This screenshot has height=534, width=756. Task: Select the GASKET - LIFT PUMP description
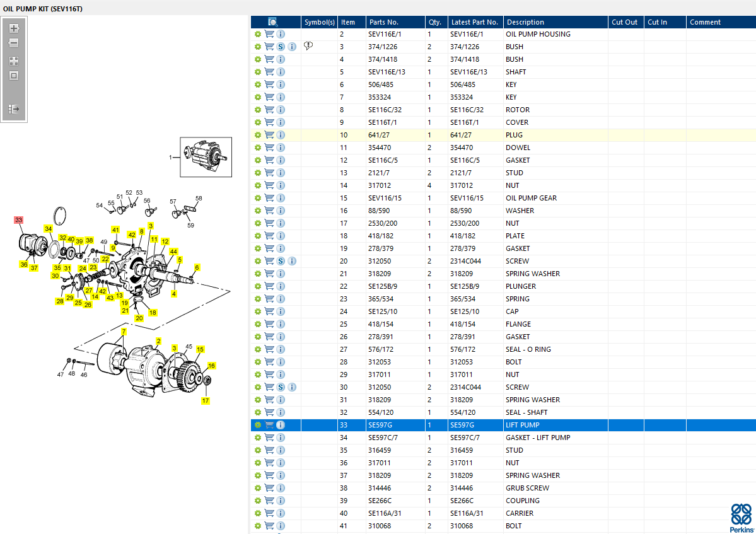click(x=538, y=438)
